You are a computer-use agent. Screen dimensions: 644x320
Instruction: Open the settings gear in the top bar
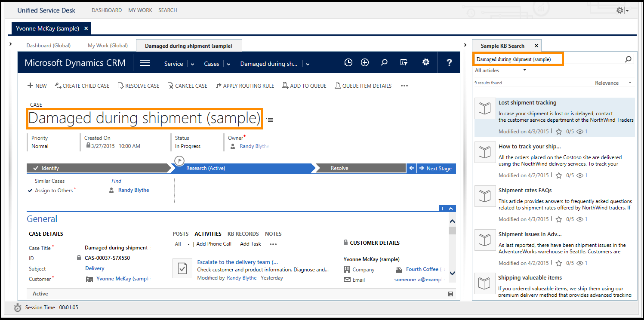click(x=620, y=10)
